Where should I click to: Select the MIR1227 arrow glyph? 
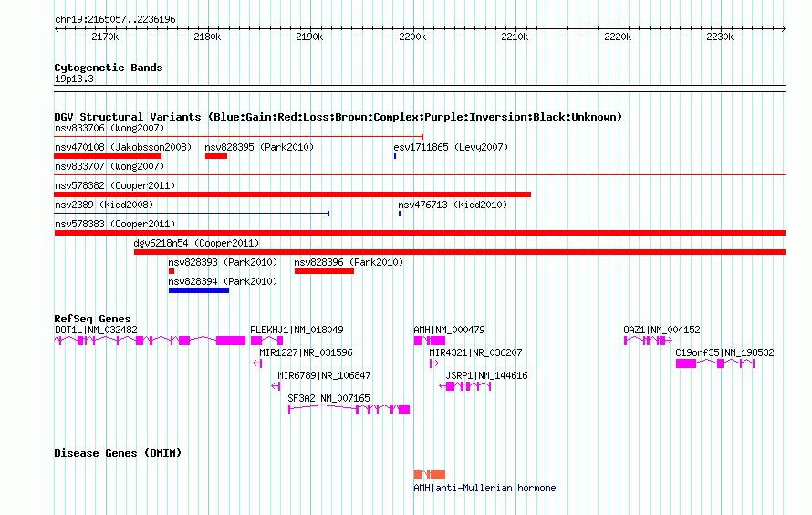point(257,363)
